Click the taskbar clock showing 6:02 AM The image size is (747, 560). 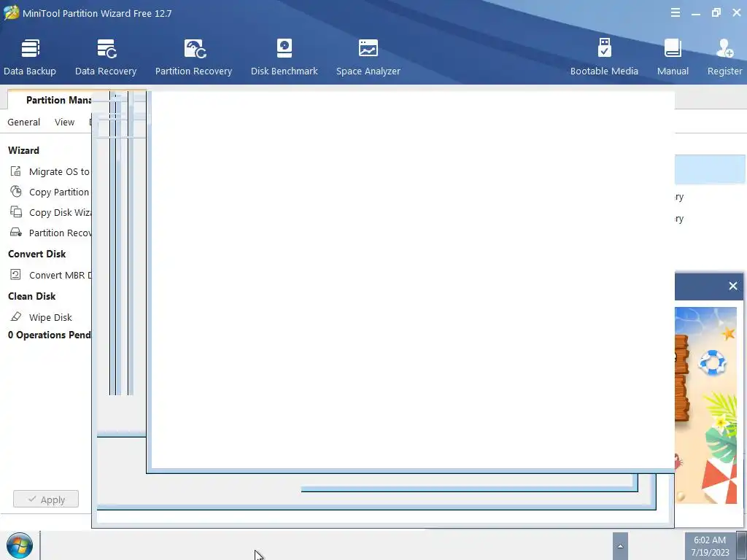pos(710,546)
